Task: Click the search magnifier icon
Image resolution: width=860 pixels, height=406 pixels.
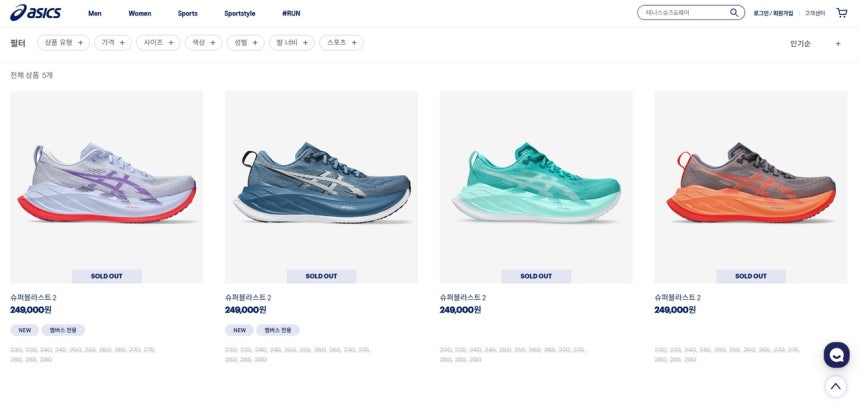Action: (733, 13)
